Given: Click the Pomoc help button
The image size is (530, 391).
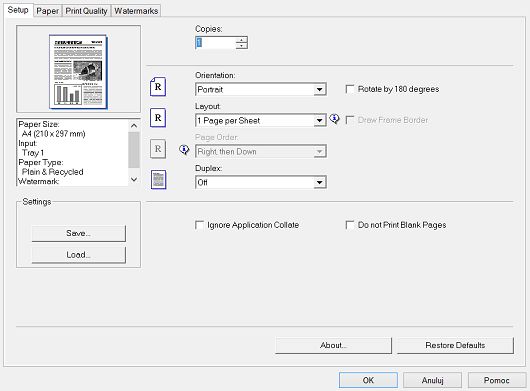Looking at the screenshot, I should 497,380.
